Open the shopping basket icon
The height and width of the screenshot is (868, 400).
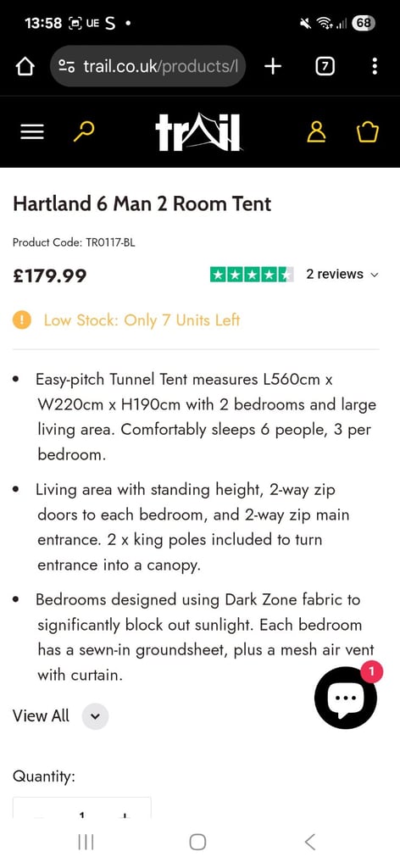[x=368, y=131]
